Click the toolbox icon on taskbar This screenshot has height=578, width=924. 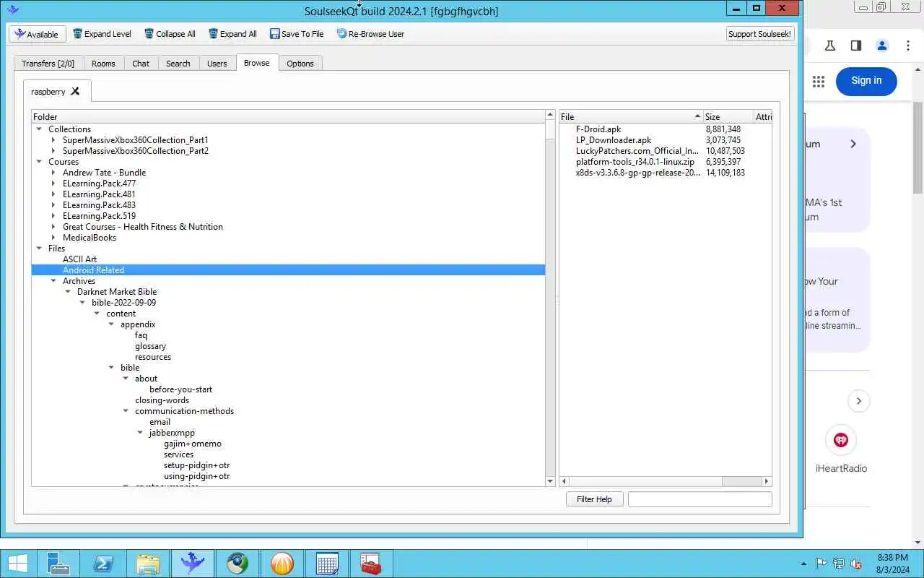371,564
